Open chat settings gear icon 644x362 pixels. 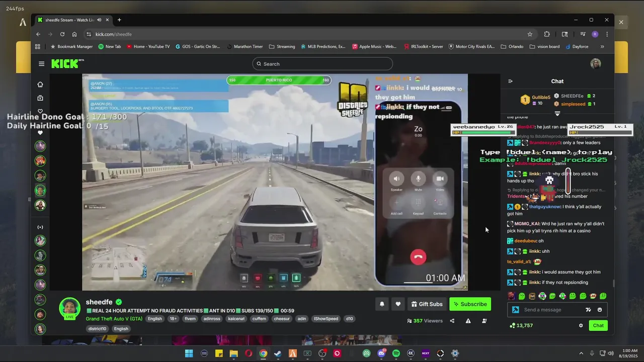(x=581, y=325)
